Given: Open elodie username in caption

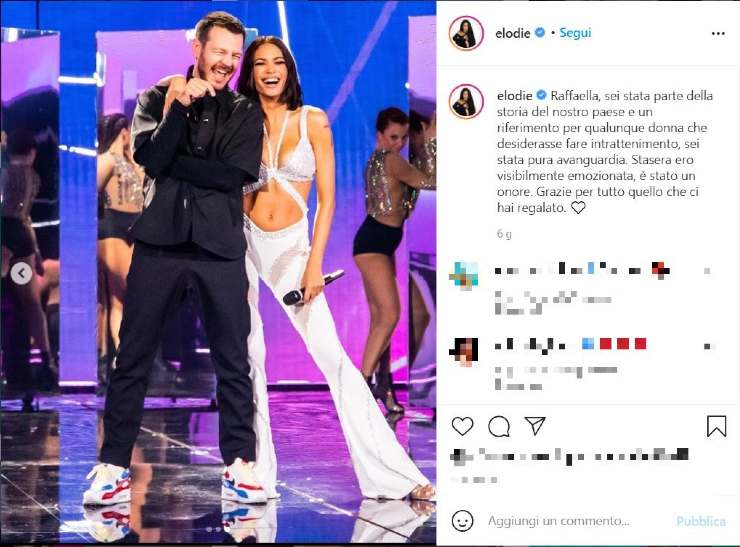Looking at the screenshot, I should 514,95.
